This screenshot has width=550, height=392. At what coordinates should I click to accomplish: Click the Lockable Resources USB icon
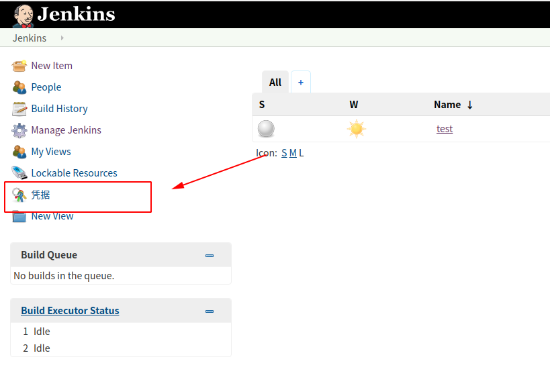19,173
